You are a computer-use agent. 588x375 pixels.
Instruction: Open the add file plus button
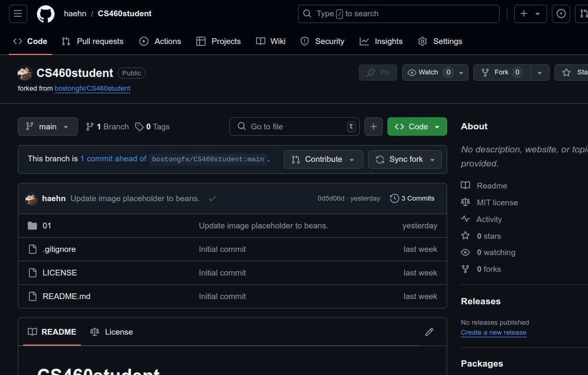coord(373,126)
